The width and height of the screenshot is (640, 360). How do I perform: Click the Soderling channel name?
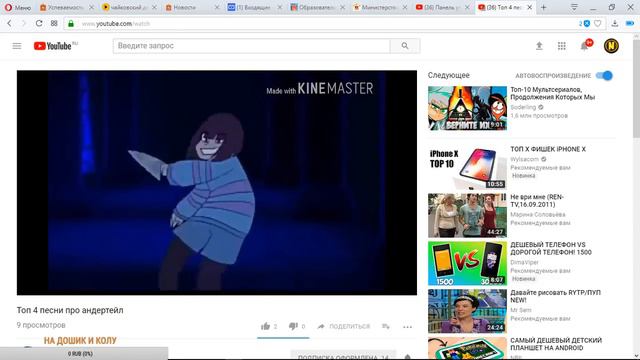(x=523, y=107)
